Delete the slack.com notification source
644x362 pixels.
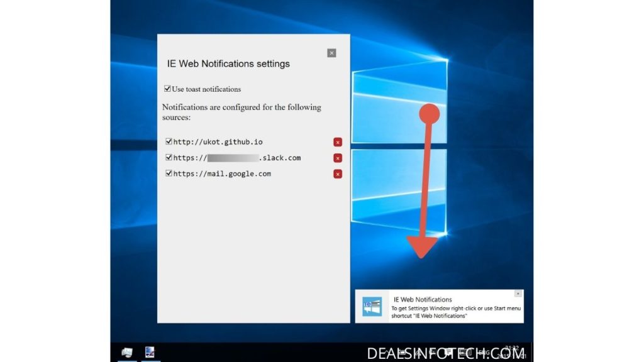click(338, 158)
